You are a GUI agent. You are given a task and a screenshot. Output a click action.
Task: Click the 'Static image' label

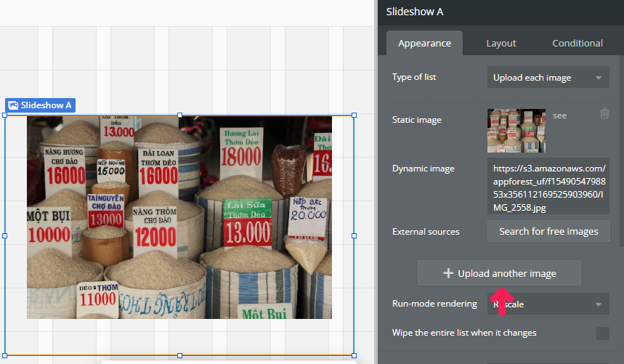(417, 120)
